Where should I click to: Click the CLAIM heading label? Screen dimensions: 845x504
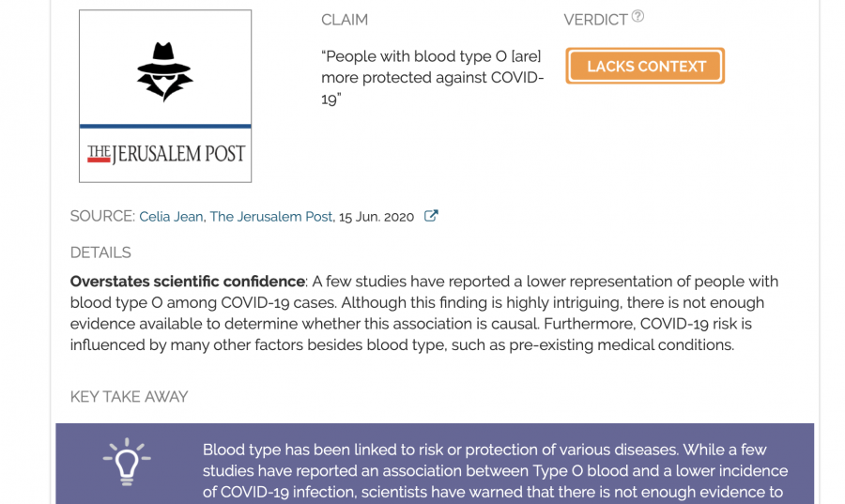(345, 20)
